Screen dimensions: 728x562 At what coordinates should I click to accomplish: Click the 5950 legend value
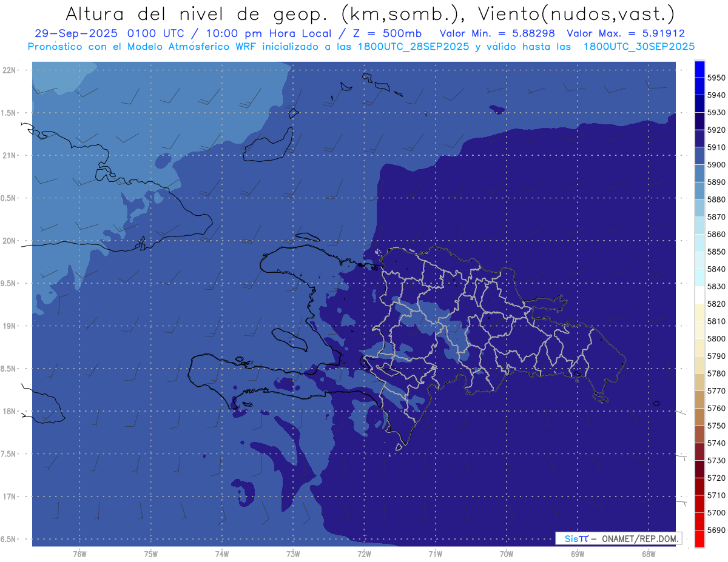click(x=716, y=78)
